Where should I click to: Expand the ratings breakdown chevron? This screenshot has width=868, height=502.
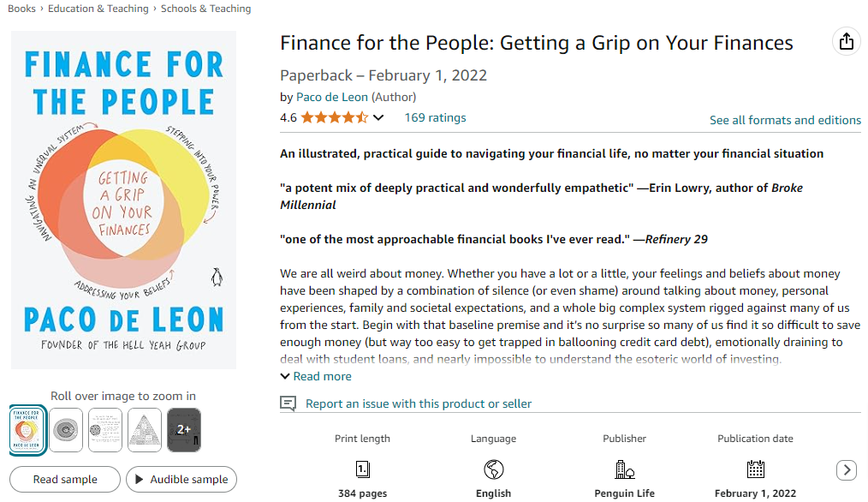coord(378,117)
